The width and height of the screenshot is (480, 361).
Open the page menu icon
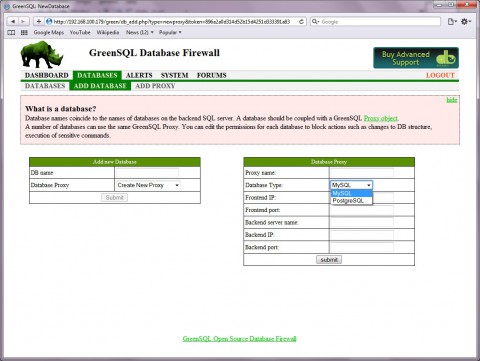pyautogui.click(x=452, y=22)
